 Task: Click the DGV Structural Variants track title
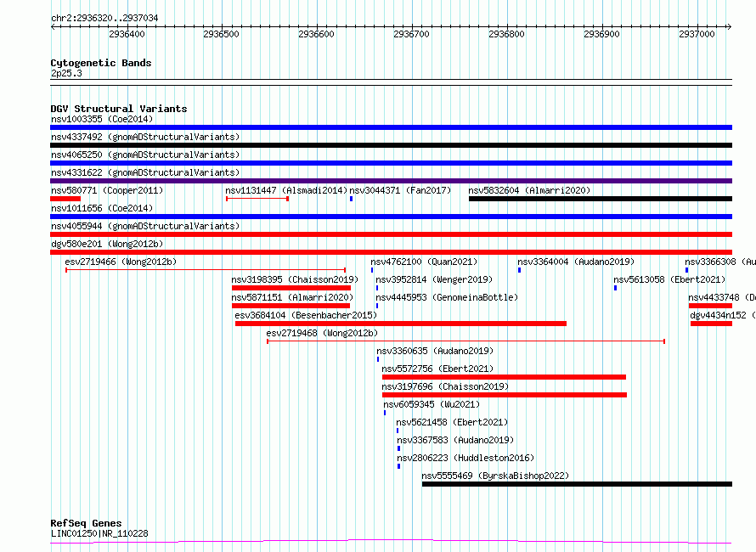coord(119,109)
